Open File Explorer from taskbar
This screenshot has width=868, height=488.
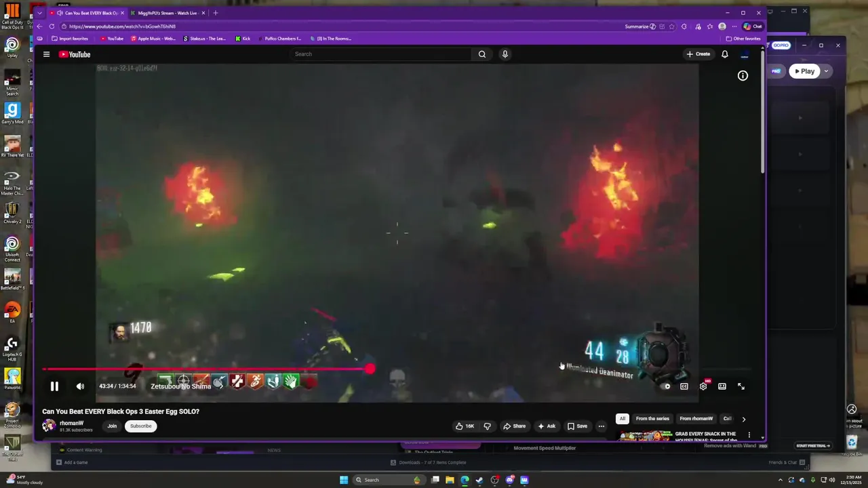pyautogui.click(x=450, y=480)
